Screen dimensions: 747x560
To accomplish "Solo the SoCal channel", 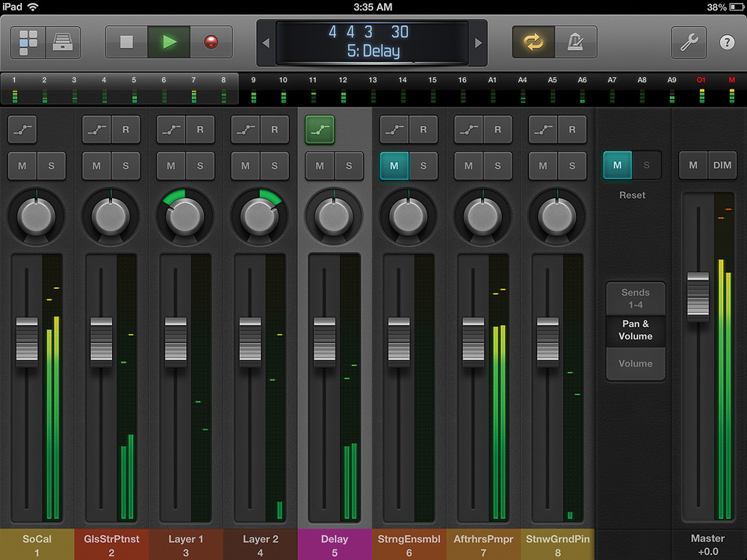I will point(52,166).
